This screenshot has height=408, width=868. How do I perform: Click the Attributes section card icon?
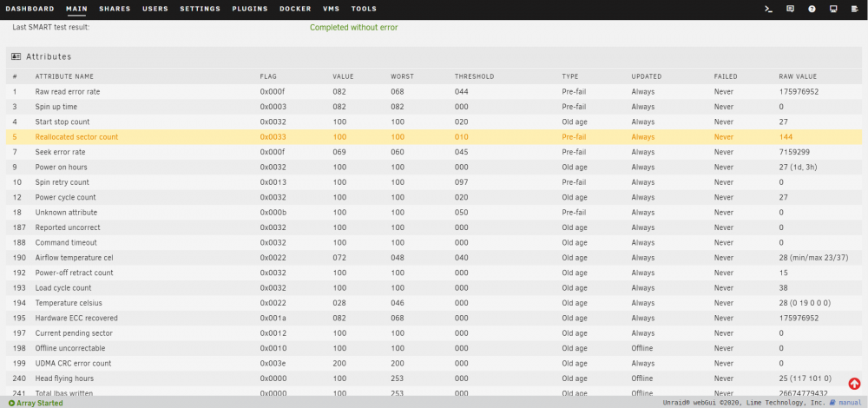pos(16,56)
